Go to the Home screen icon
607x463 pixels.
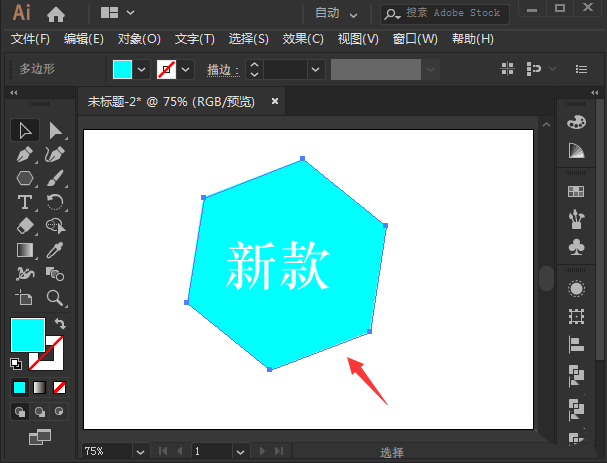56,14
